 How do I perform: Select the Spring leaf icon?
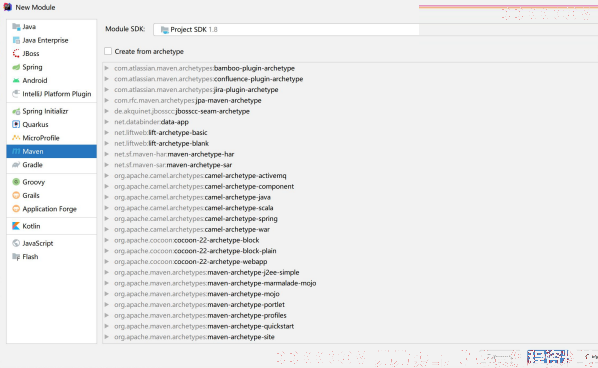click(16, 67)
